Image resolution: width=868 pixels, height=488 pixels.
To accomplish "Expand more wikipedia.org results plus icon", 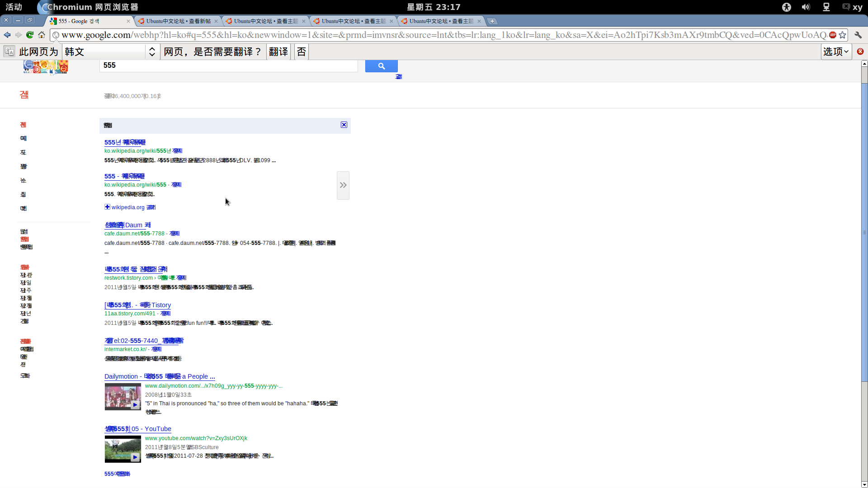I will (107, 207).
